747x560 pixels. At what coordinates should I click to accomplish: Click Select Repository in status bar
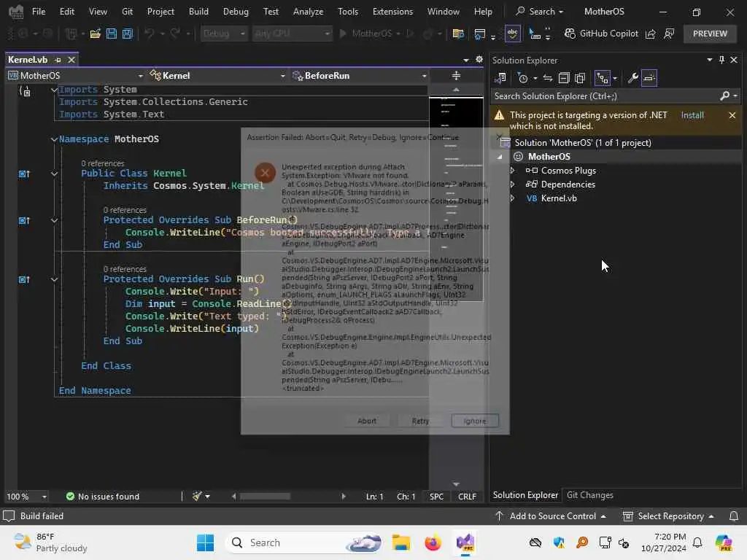click(x=669, y=516)
